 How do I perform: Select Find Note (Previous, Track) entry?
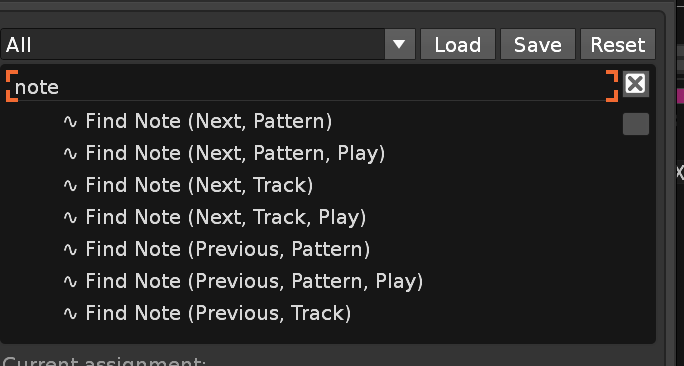[x=218, y=313]
